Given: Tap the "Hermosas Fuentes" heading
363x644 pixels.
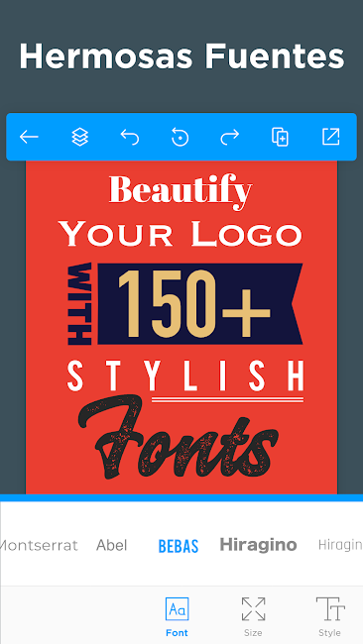Looking at the screenshot, I should tap(181, 56).
